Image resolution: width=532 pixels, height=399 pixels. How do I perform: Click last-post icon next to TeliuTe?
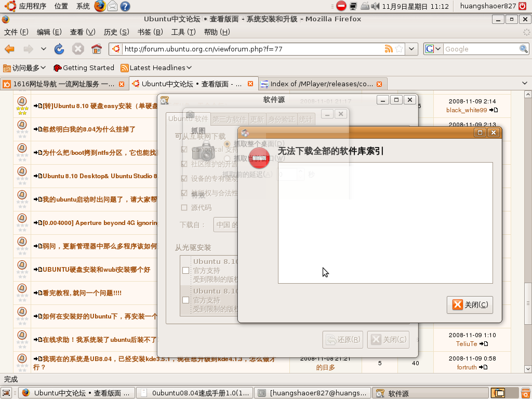coord(484,344)
